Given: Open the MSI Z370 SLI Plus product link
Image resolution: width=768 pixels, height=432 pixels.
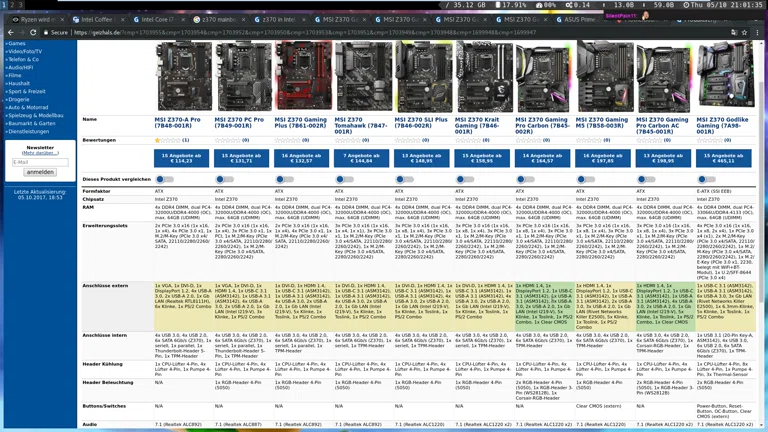Looking at the screenshot, I should 421,122.
